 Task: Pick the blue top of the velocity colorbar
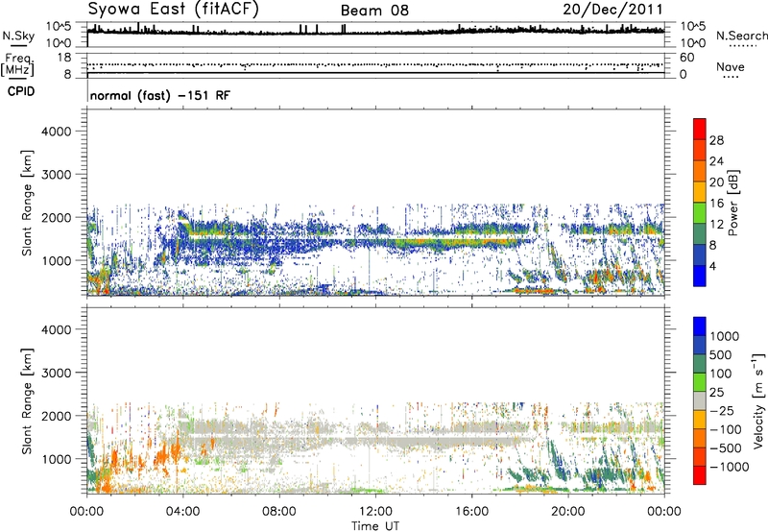(700, 326)
